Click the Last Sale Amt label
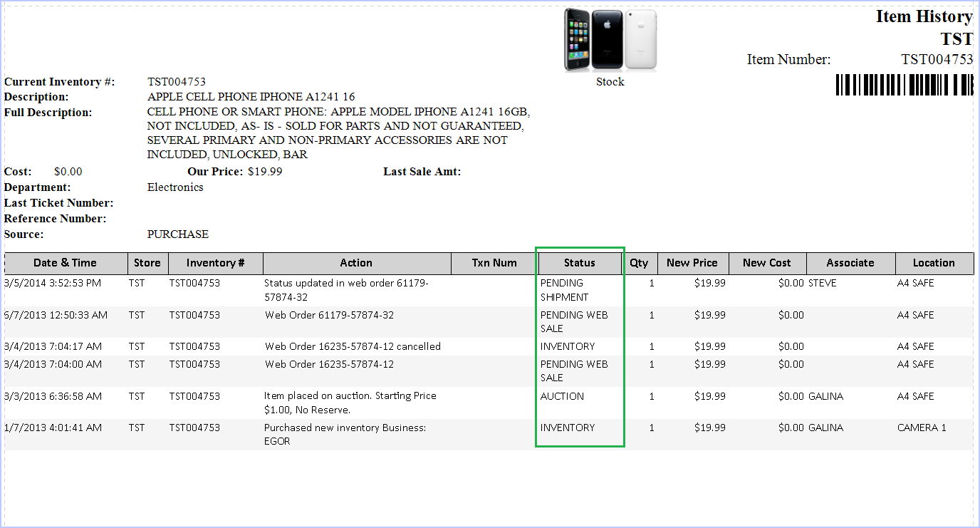This screenshot has width=980, height=528. [422, 172]
